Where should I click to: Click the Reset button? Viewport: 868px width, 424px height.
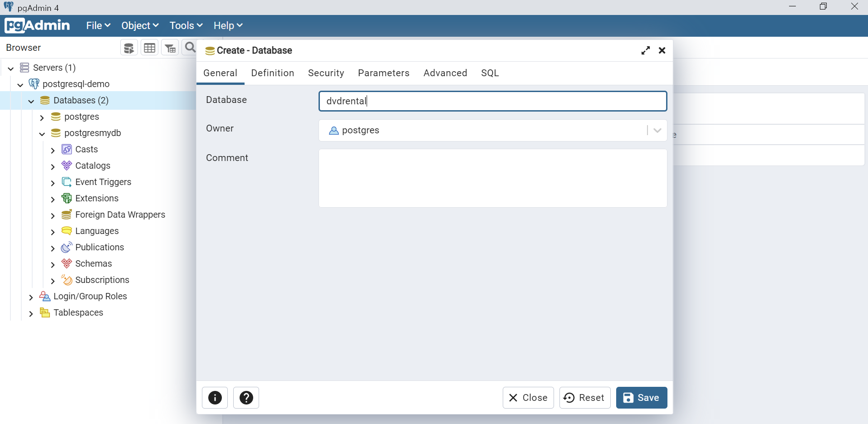pos(585,398)
